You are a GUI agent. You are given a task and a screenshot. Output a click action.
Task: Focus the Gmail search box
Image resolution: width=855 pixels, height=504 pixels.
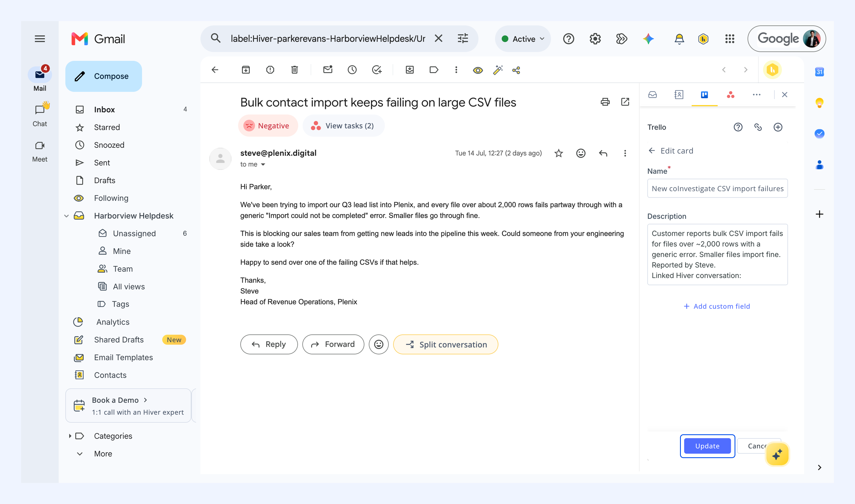[328, 39]
